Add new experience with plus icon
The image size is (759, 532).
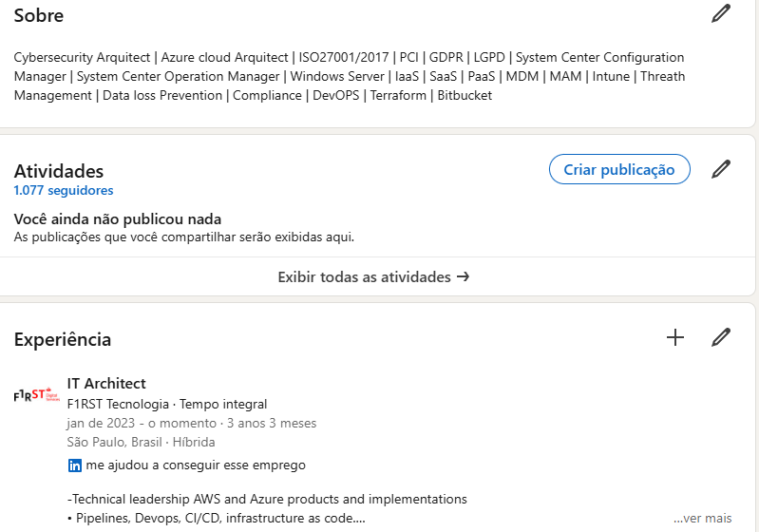click(675, 337)
